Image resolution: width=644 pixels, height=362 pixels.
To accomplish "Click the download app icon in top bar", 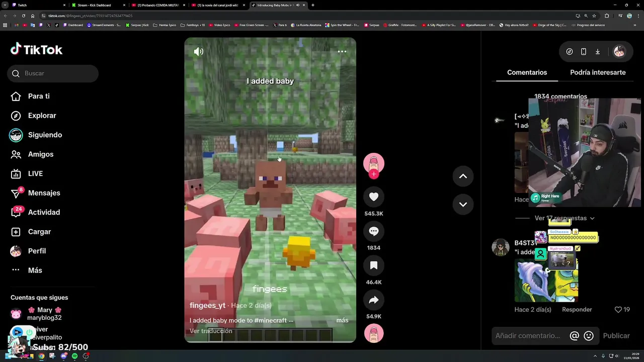I will click(x=598, y=51).
